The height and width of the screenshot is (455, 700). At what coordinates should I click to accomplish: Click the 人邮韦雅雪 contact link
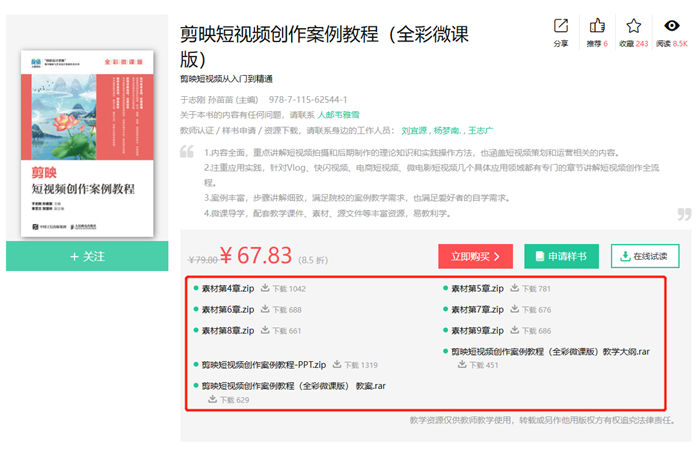click(338, 115)
